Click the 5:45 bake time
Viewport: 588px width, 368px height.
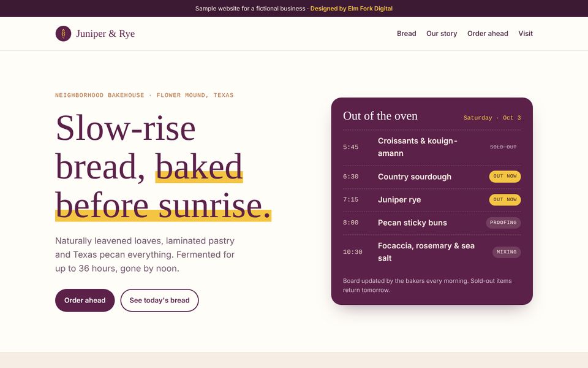click(x=350, y=147)
